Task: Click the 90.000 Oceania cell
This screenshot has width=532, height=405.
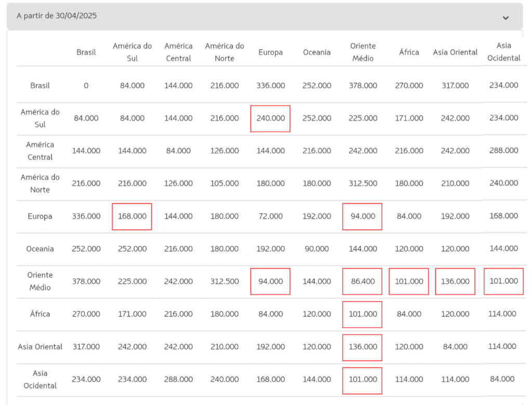Action: click(316, 249)
